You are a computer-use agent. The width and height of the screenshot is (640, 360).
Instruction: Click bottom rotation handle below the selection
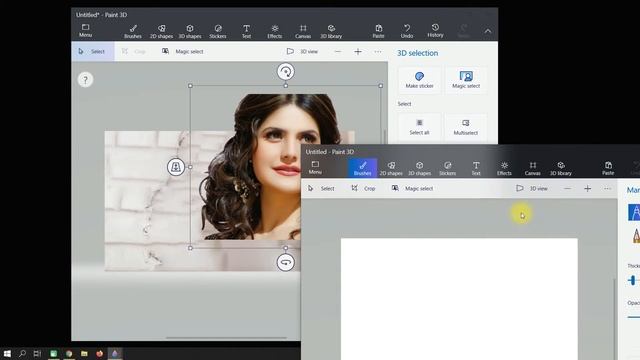[286, 262]
